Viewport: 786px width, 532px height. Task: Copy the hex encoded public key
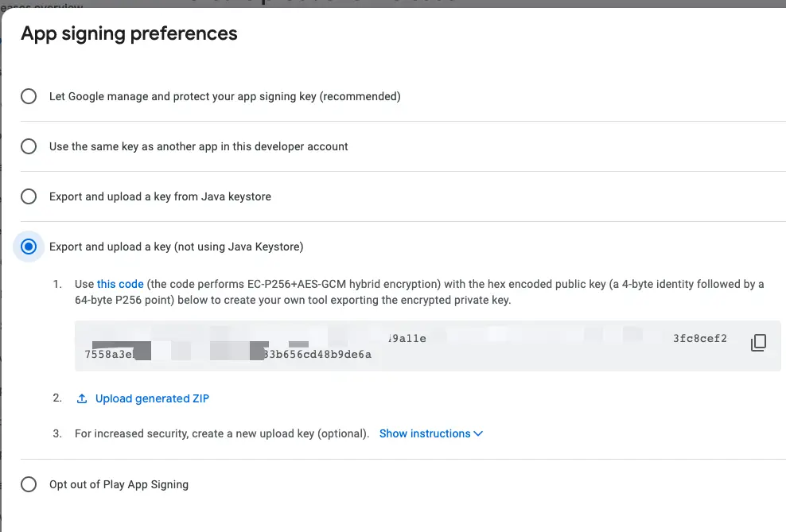point(758,343)
